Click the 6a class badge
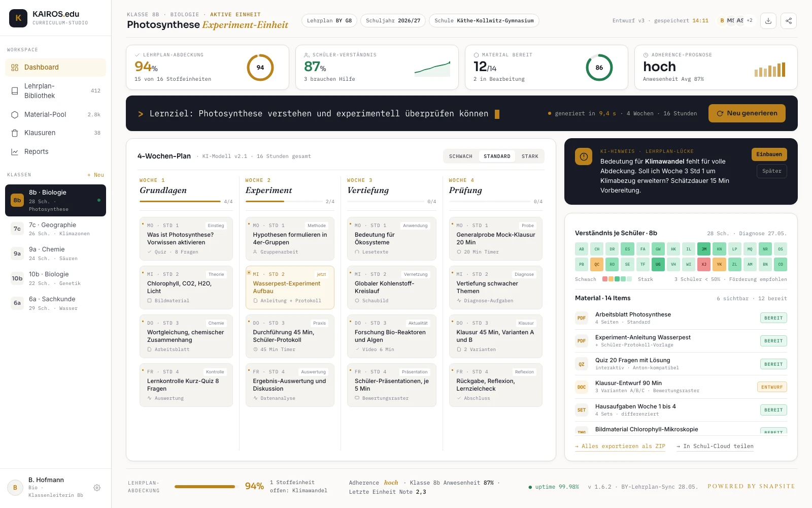Image resolution: width=812 pixels, height=508 pixels. [17, 303]
